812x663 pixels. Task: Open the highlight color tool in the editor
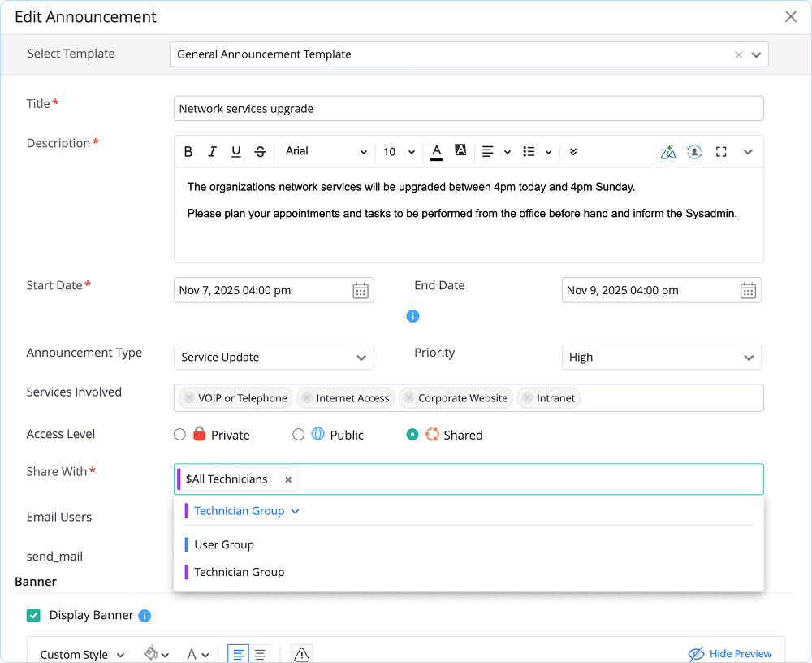coord(460,151)
